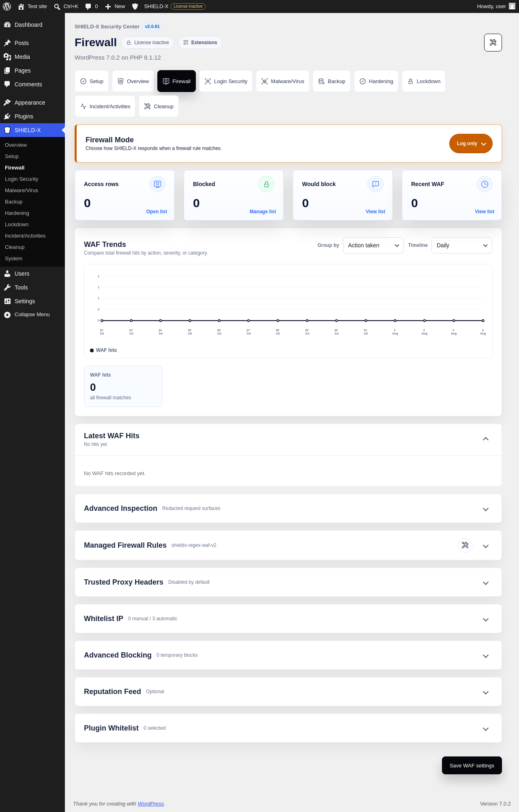The height and width of the screenshot is (812, 519).
Task: Click Open list on Access rows card
Action: click(157, 212)
